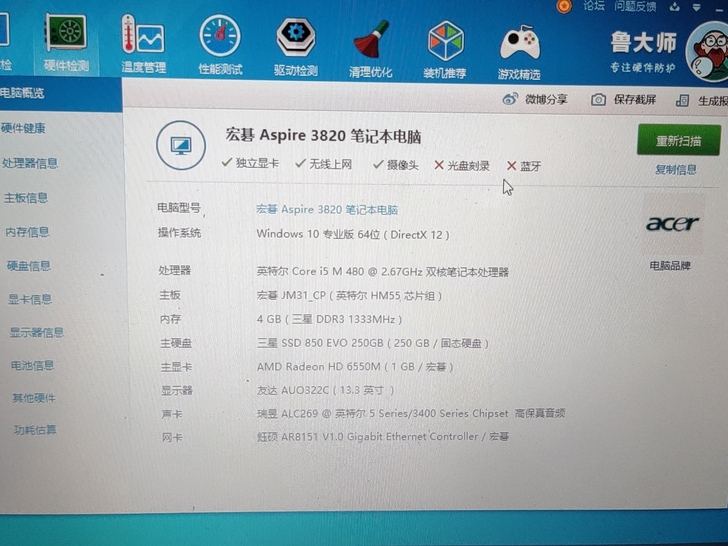Image resolution: width=728 pixels, height=546 pixels.
Task: Open the title bar dropdown menu arrow
Action: tap(696, 7)
